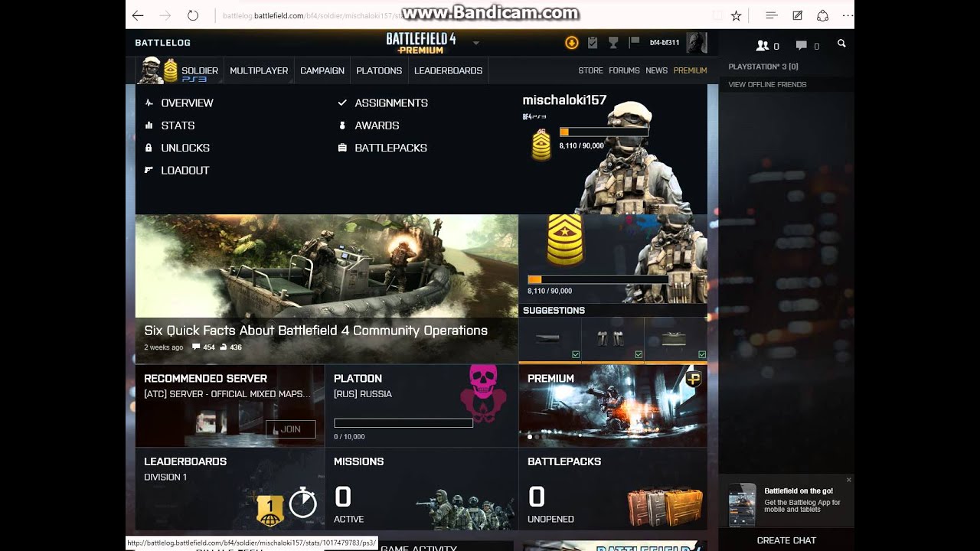Image resolution: width=980 pixels, height=551 pixels.
Task: Open the Edge Hub icon
Action: 771,15
